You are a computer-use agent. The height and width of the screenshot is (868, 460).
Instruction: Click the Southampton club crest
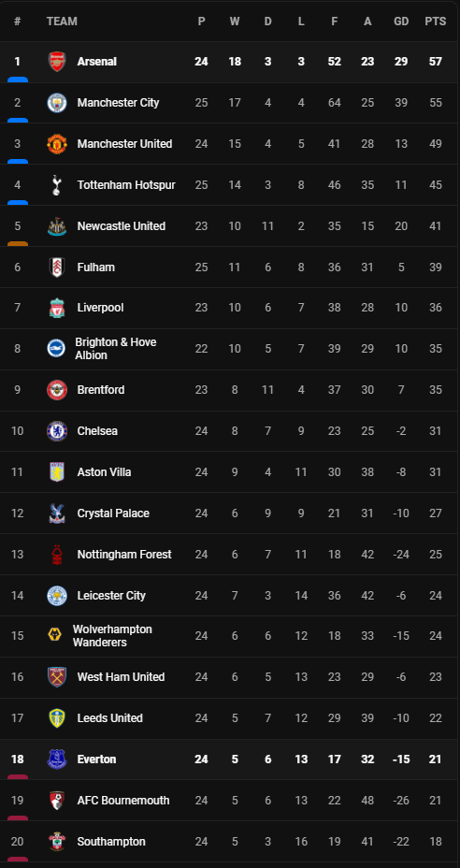tap(56, 842)
